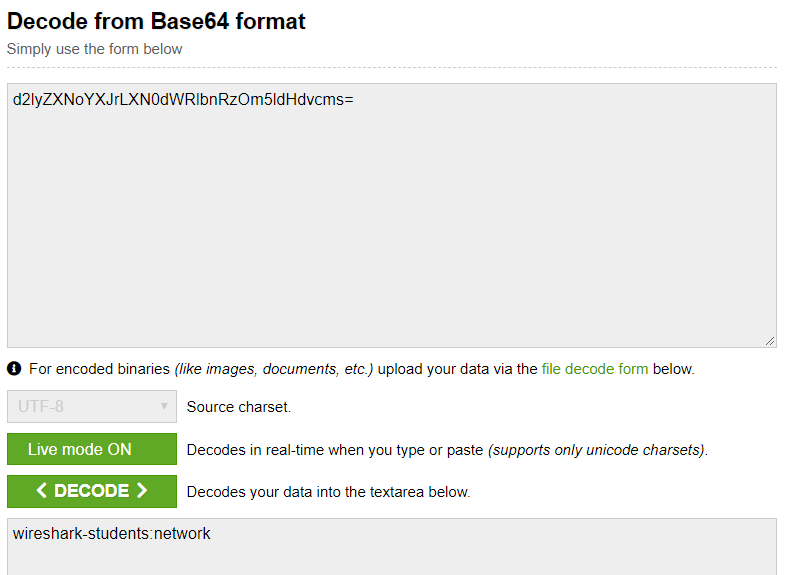Click the 'Source charset.' label
The height and width of the screenshot is (575, 785).
coord(239,407)
